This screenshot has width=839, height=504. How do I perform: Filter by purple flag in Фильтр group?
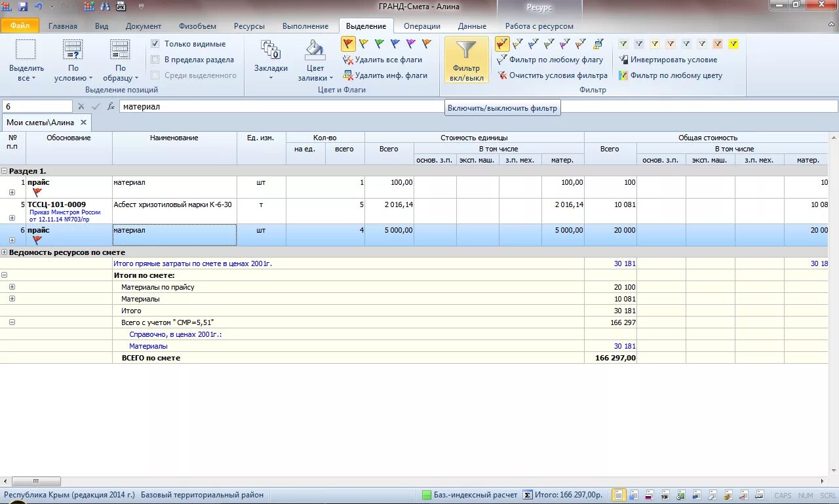[565, 44]
